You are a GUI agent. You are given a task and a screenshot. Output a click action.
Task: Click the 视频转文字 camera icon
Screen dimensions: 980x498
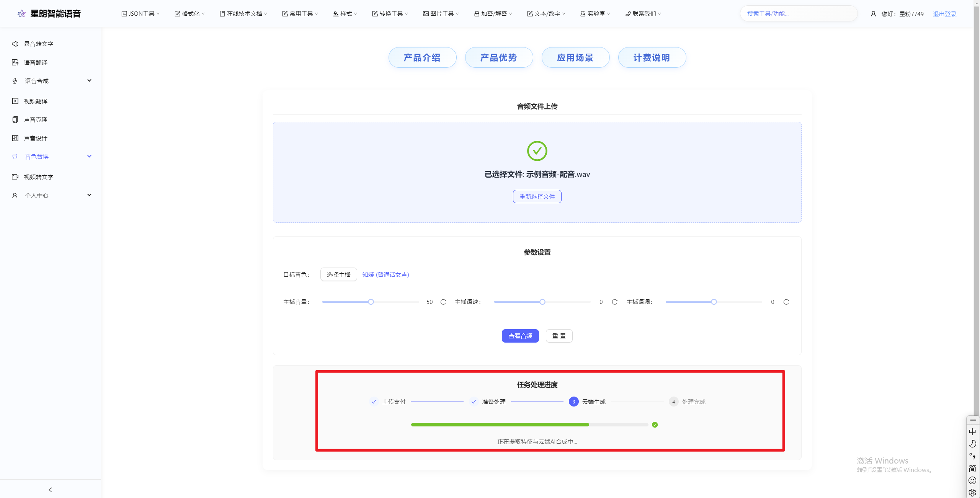tap(15, 177)
